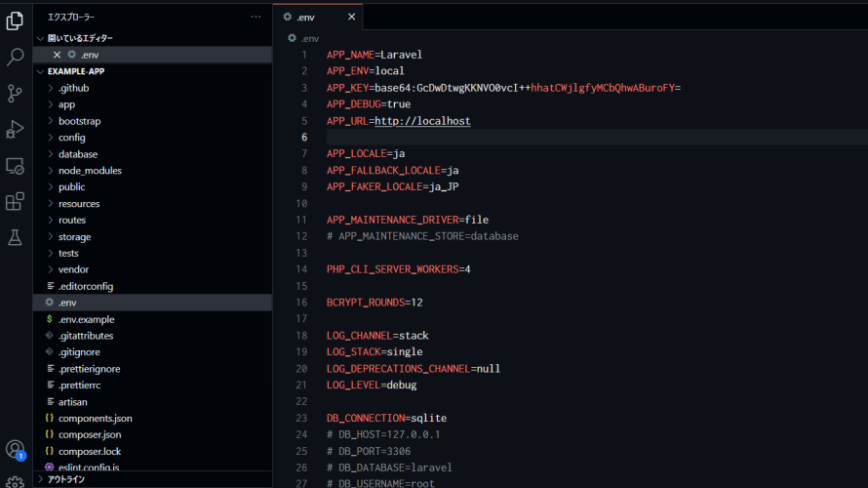Image resolution: width=868 pixels, height=488 pixels.
Task: Open the Testing flask view
Action: (x=15, y=237)
